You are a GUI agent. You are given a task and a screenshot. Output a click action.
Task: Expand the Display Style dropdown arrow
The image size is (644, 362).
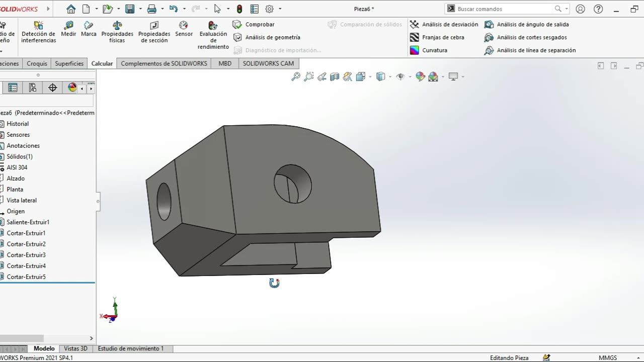[390, 77]
